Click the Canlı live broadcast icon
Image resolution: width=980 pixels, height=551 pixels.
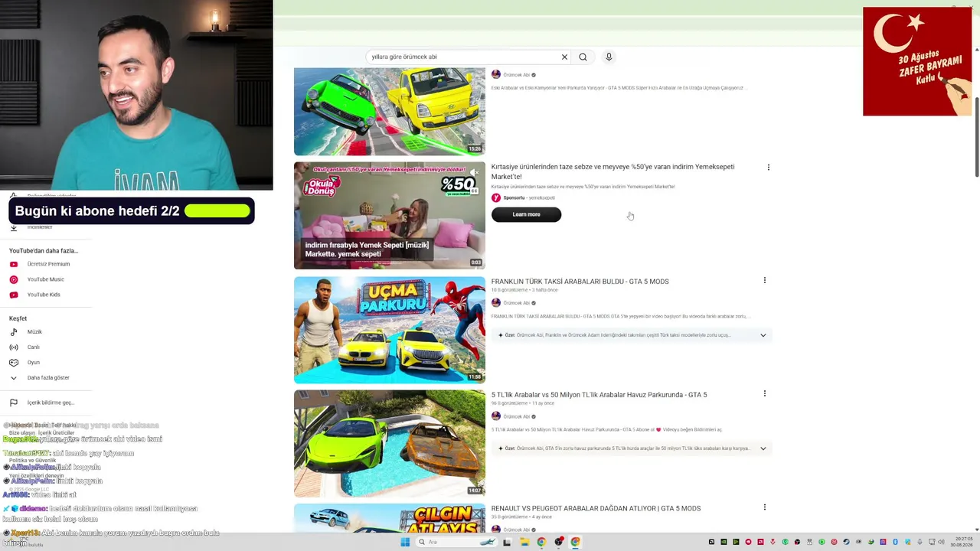click(x=14, y=347)
